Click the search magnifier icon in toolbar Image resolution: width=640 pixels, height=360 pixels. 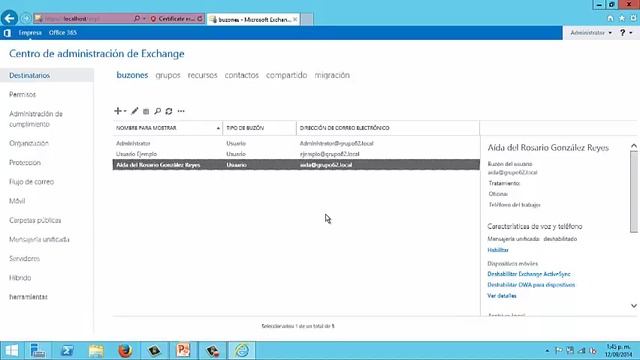tap(158, 111)
